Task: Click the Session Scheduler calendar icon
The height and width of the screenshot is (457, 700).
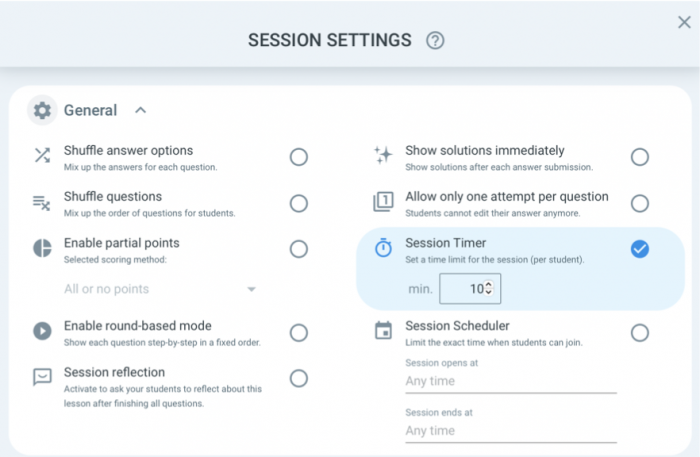Action: tap(383, 331)
